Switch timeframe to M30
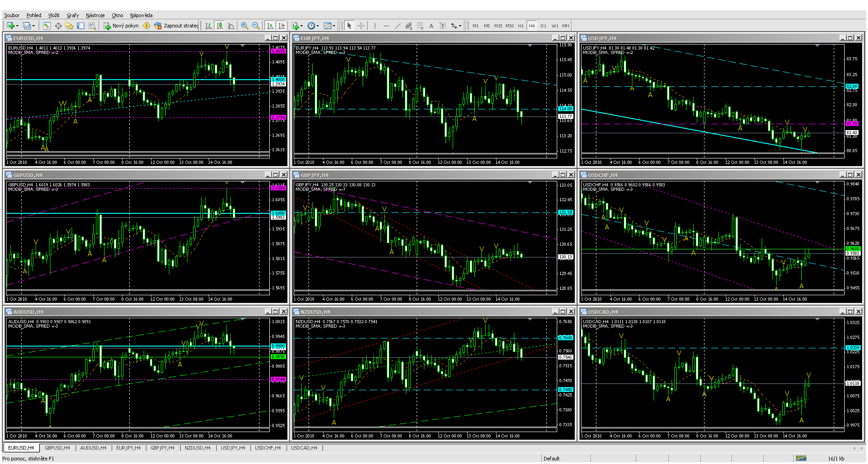 [x=509, y=26]
